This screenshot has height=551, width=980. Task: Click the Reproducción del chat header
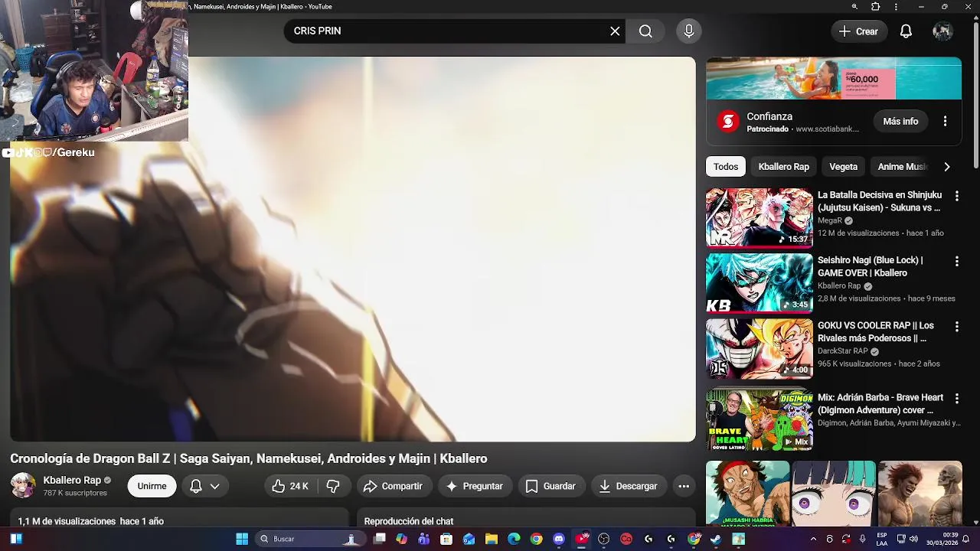(409, 521)
